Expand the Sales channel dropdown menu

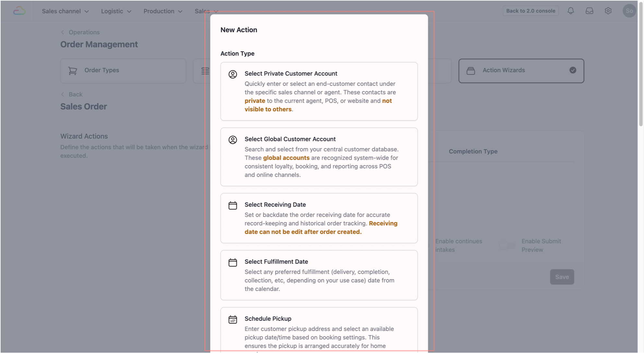pos(65,11)
